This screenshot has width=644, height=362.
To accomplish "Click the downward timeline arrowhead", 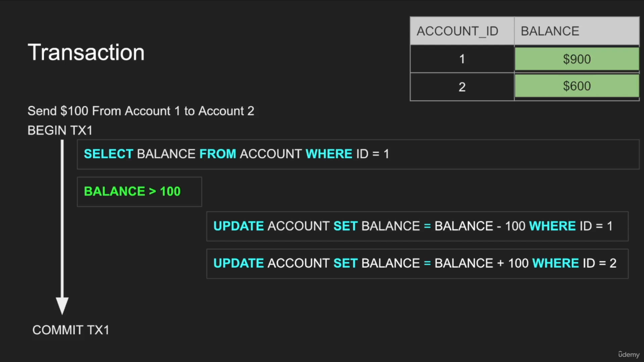I will click(x=62, y=305).
